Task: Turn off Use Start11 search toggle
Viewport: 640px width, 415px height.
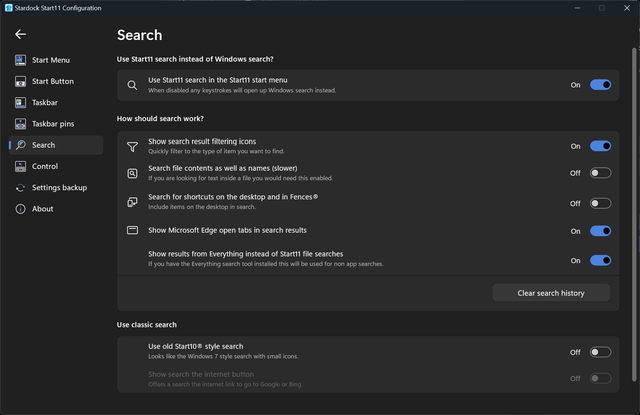Action: [600, 85]
